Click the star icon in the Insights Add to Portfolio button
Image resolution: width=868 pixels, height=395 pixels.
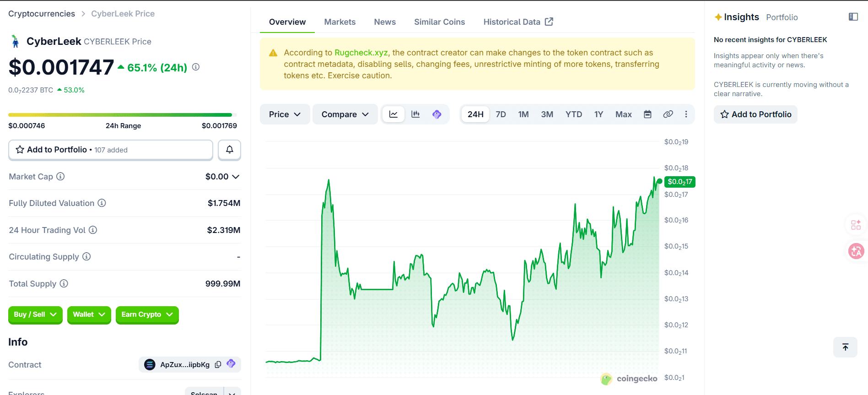[x=725, y=114]
